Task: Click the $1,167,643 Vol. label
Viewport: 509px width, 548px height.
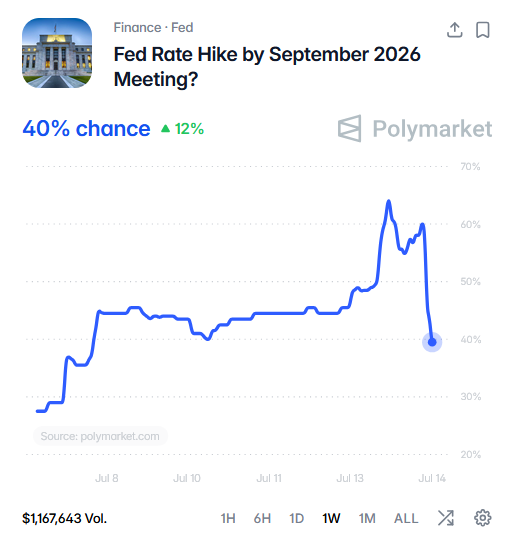Action: point(64,518)
